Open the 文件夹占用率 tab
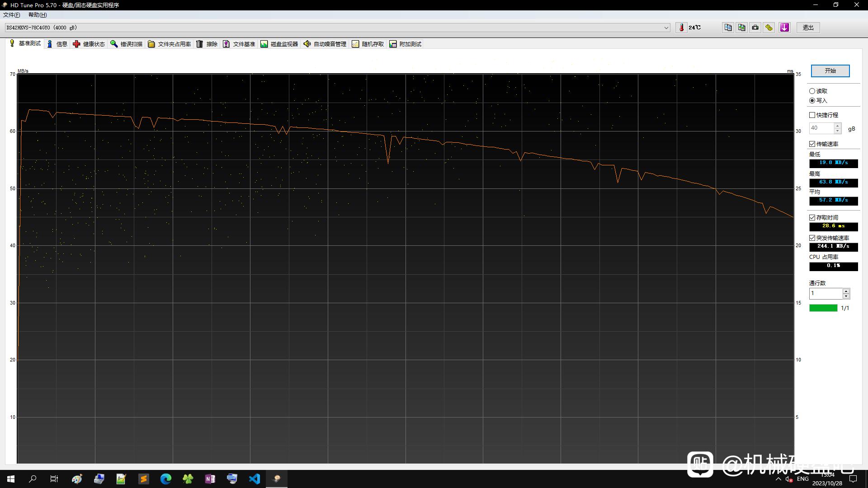This screenshot has width=868, height=488. [170, 44]
